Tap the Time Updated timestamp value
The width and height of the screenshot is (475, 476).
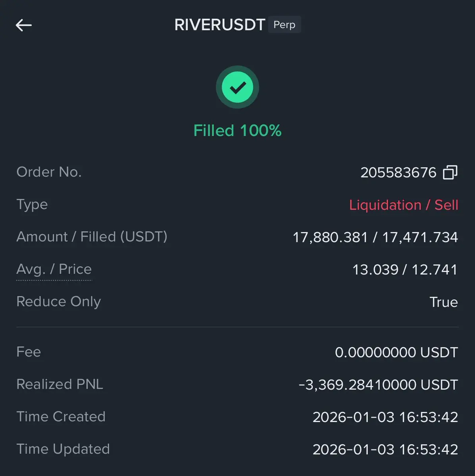tap(385, 449)
